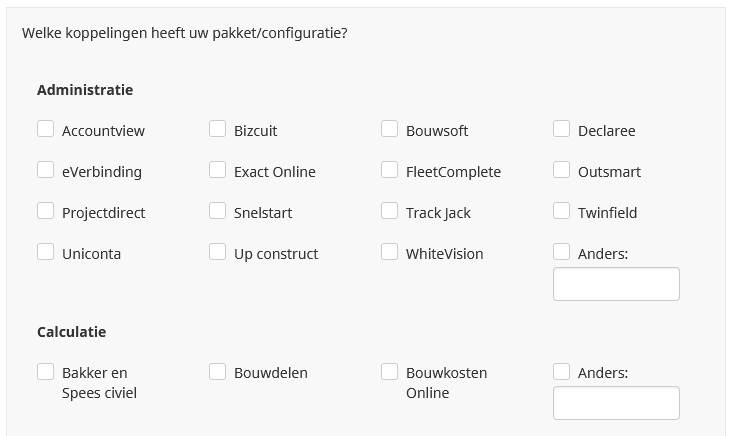
Task: Toggle the Track Jack checkbox
Action: pyautogui.click(x=389, y=211)
